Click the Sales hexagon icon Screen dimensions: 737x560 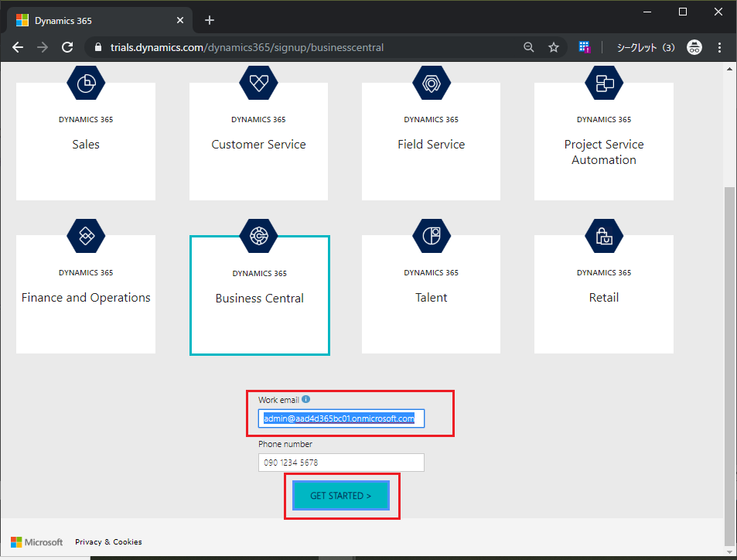click(86, 83)
